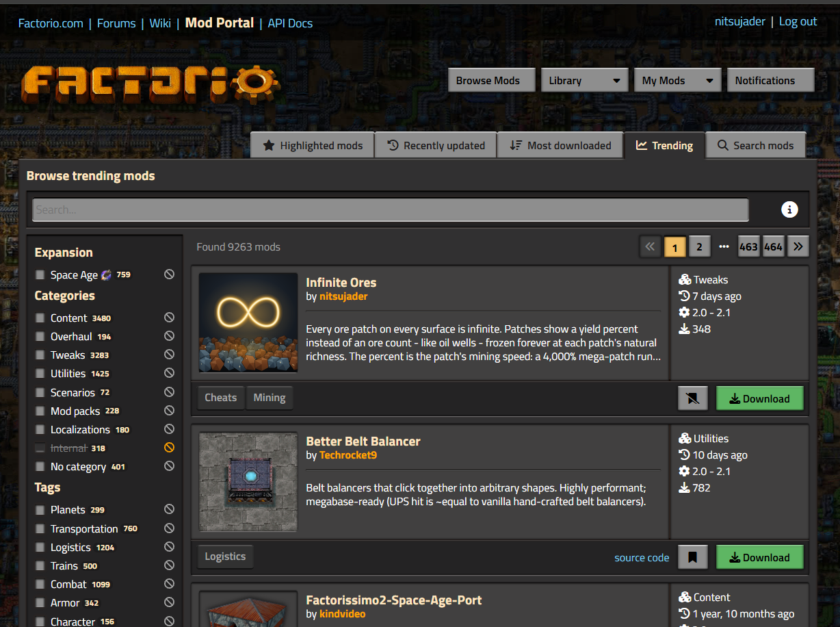Click the info icon beside the search bar

click(x=789, y=209)
